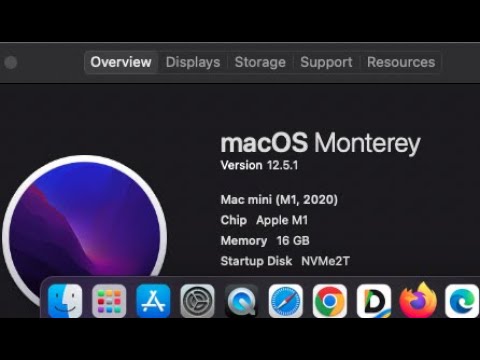Screen dimensions: 480x360
Task: Select the Overview tab
Action: click(121, 62)
